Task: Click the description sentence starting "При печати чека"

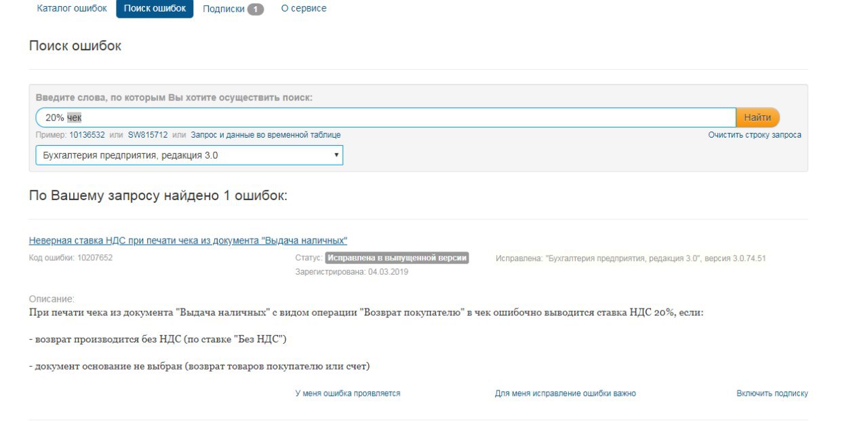Action: pos(367,313)
